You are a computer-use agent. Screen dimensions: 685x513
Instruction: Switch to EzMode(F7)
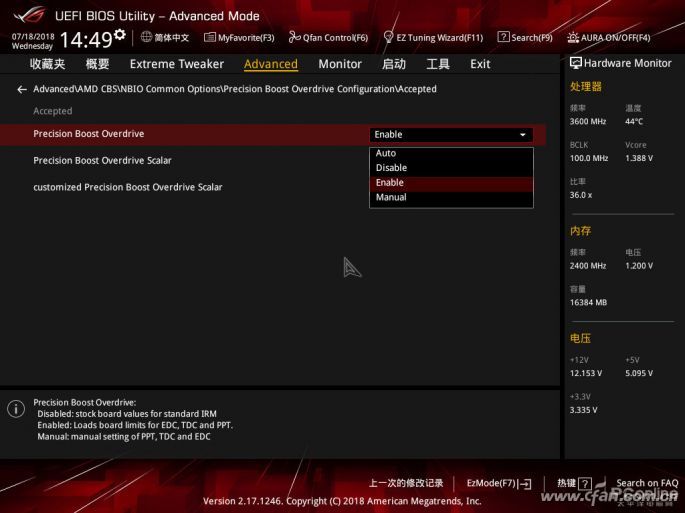499,483
